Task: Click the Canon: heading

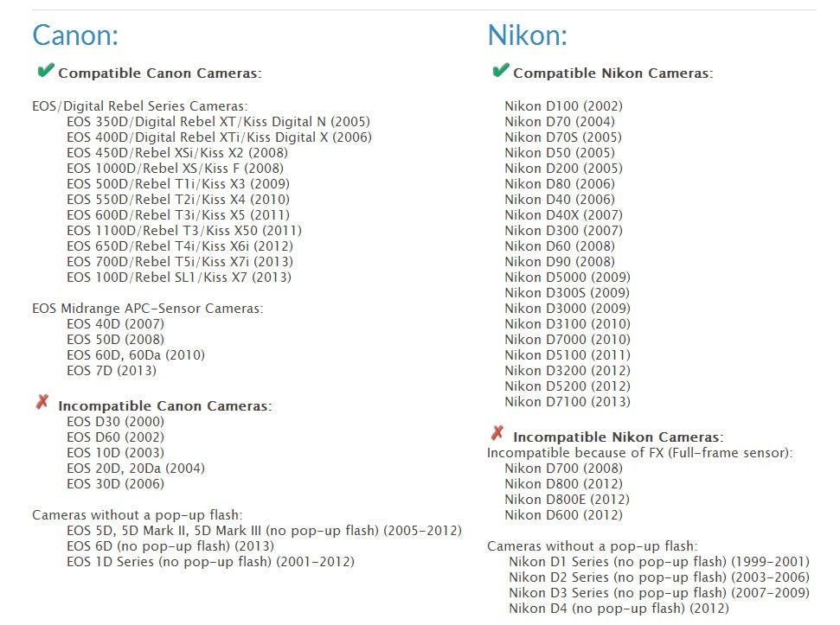Action: [75, 35]
